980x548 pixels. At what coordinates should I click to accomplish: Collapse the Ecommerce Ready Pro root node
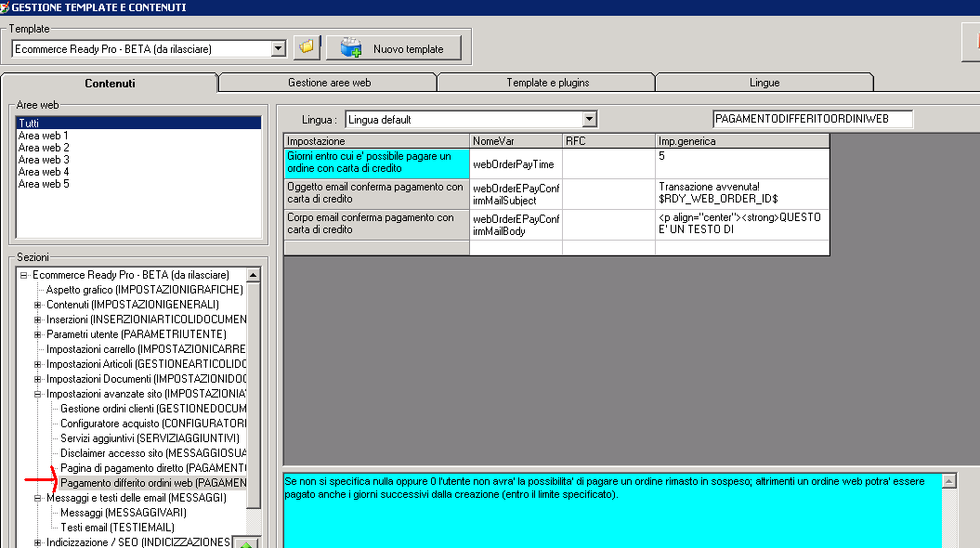coord(24,275)
